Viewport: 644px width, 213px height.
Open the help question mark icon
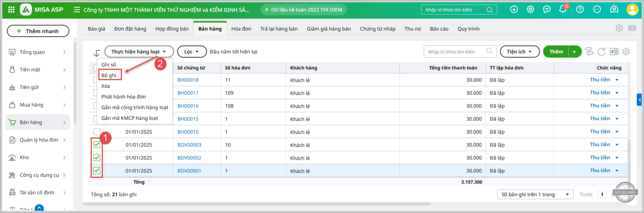(580, 9)
